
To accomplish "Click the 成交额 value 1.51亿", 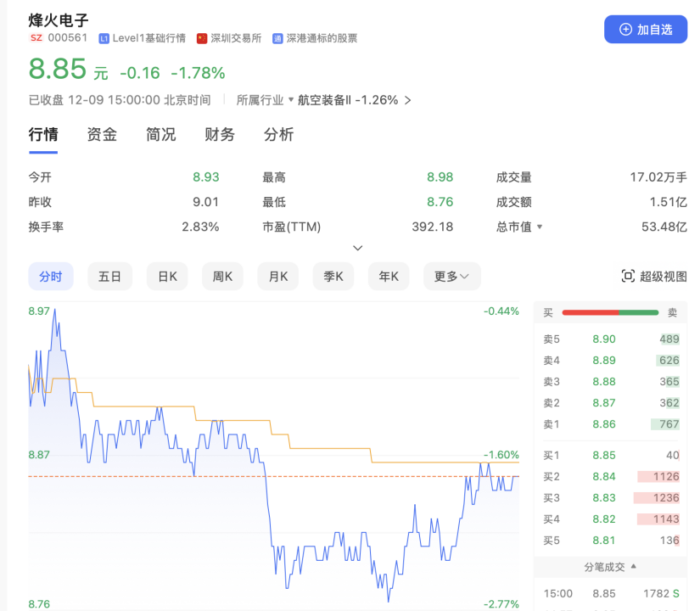I will [669, 202].
